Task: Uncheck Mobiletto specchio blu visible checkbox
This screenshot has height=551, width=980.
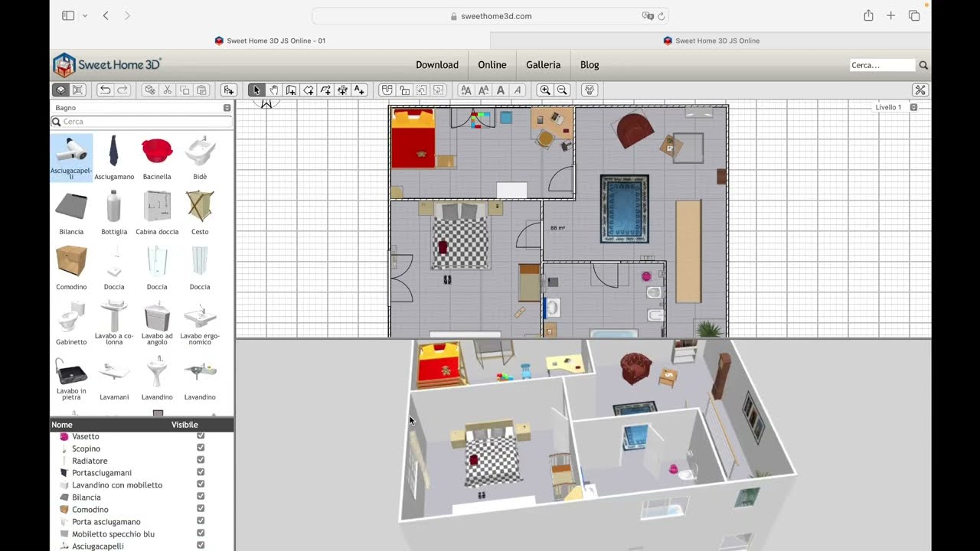Action: [x=201, y=533]
